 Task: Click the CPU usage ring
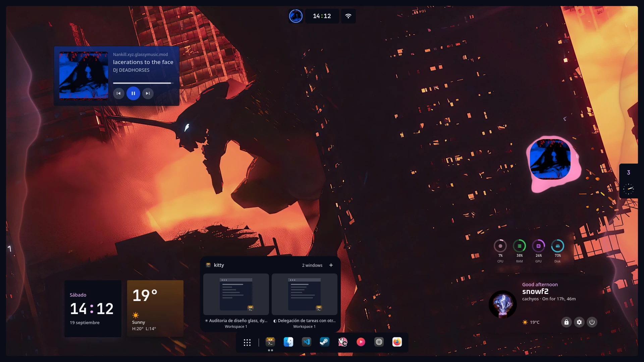(500, 246)
